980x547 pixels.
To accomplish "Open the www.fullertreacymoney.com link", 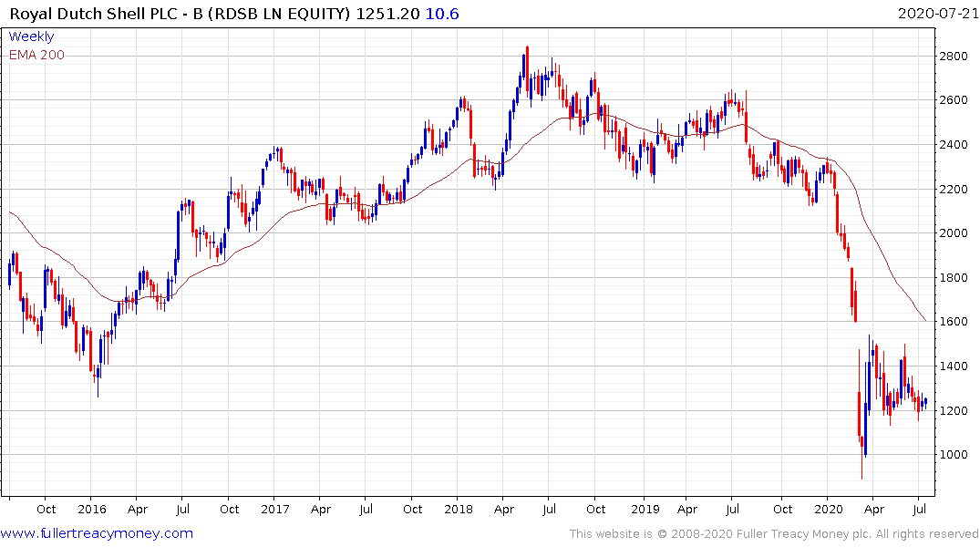I will [x=97, y=533].
